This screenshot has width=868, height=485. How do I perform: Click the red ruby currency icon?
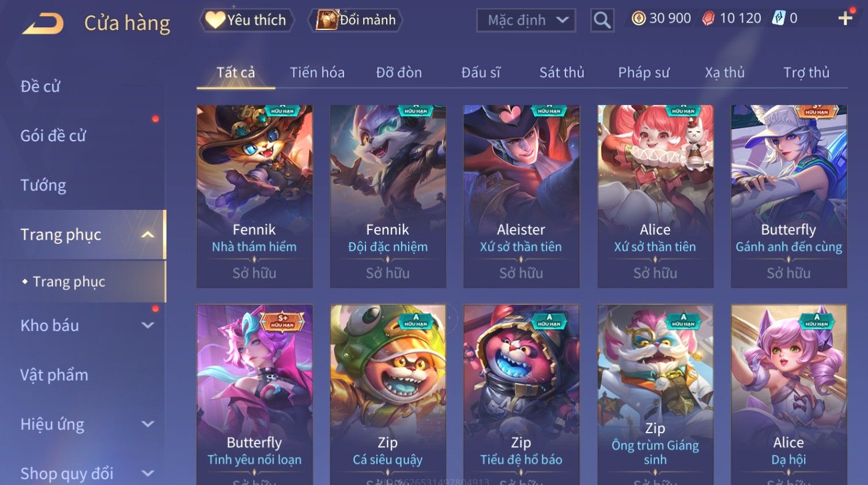[708, 18]
